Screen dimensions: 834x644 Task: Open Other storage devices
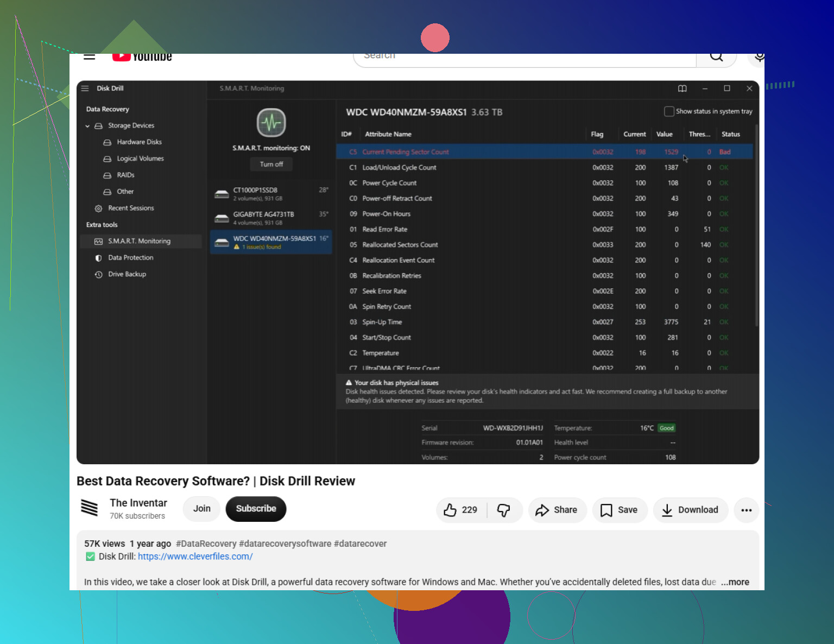(125, 192)
